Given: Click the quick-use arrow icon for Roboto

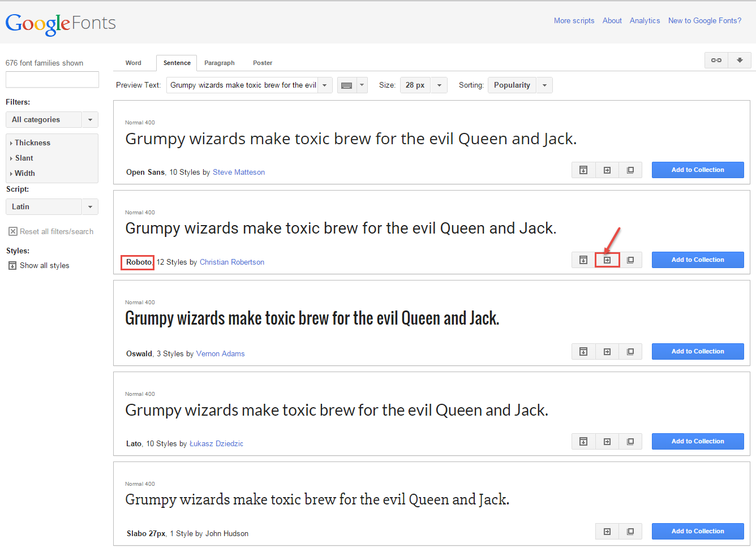Looking at the screenshot, I should pos(607,260).
